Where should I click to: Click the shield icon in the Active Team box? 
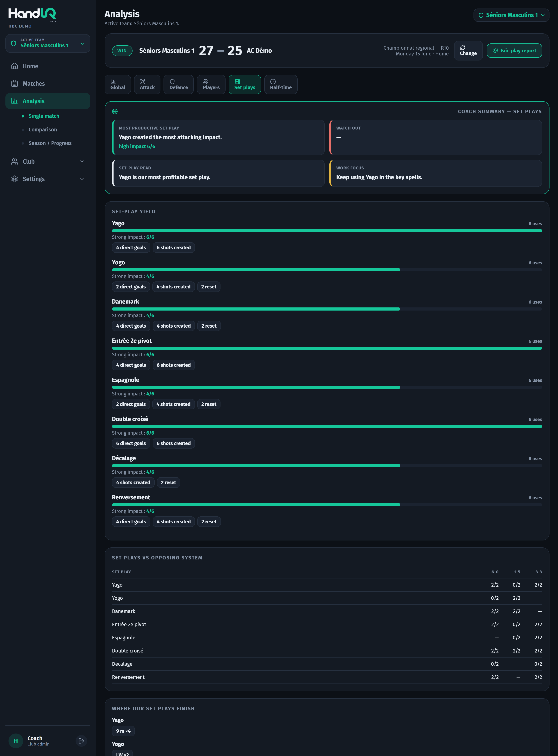[14, 43]
